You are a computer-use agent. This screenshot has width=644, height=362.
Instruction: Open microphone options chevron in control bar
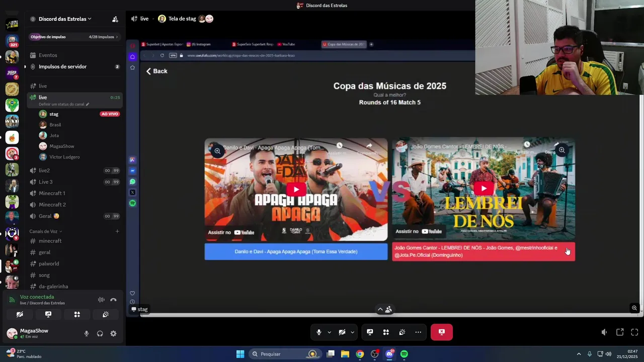tap(329, 332)
